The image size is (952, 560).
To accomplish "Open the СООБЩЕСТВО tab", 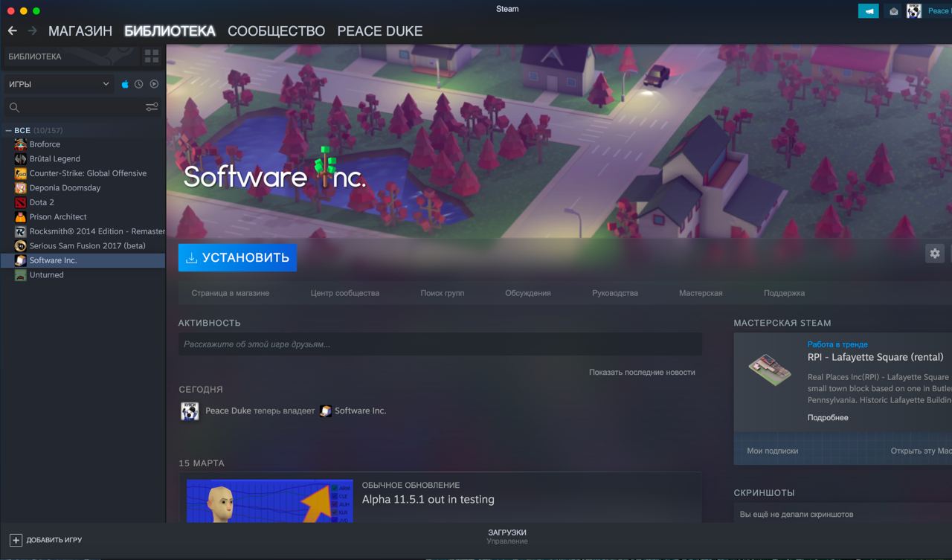I will tap(276, 30).
